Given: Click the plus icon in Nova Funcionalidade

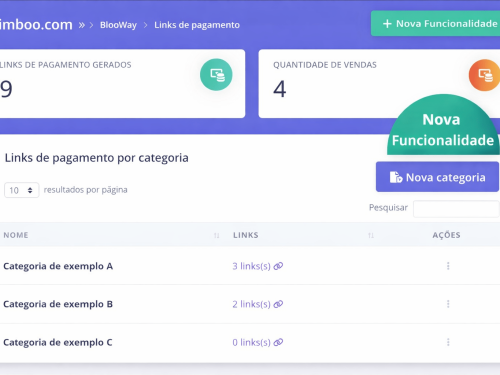Looking at the screenshot, I should click(387, 24).
